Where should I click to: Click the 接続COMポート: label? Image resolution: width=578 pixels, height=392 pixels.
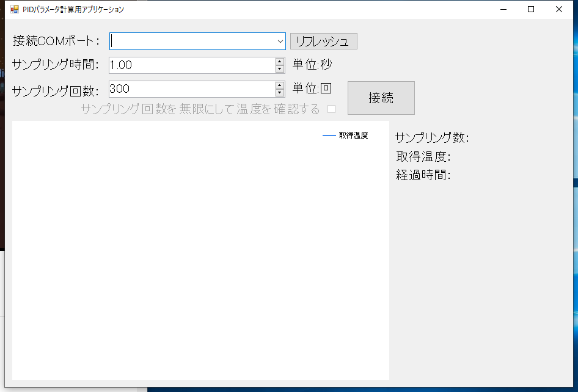pos(56,41)
